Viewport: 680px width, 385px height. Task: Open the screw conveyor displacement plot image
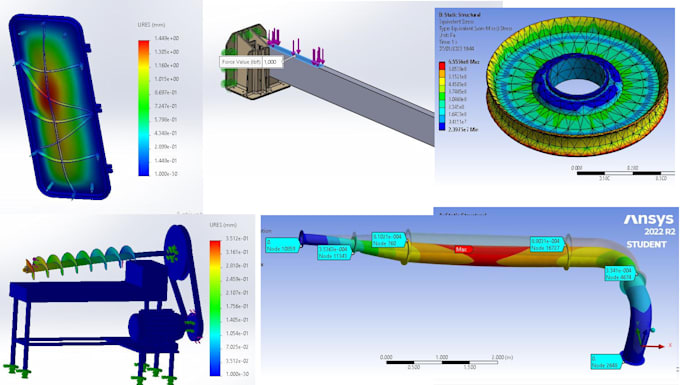[128, 299]
